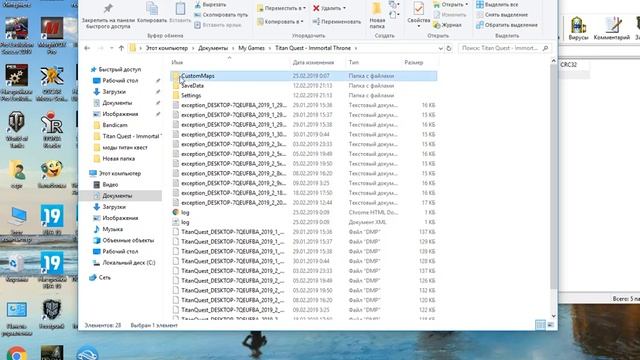Click Select none (Снять выделение)
The height and width of the screenshot is (360, 640).
coord(502,15)
